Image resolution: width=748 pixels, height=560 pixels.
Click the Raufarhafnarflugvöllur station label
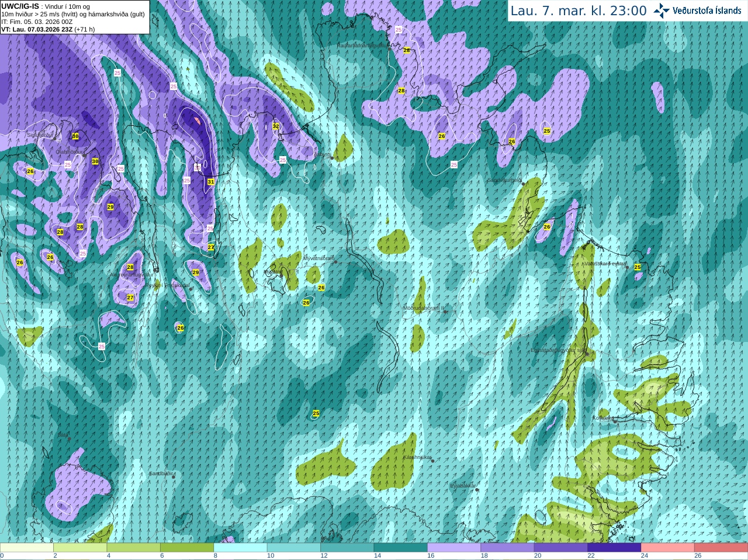click(x=362, y=45)
